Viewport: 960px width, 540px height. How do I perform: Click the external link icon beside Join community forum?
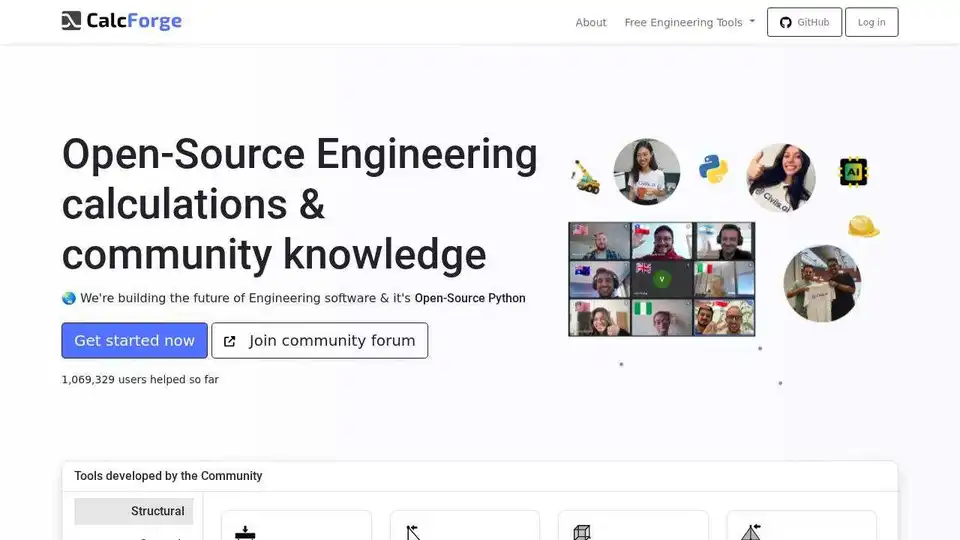[229, 341]
